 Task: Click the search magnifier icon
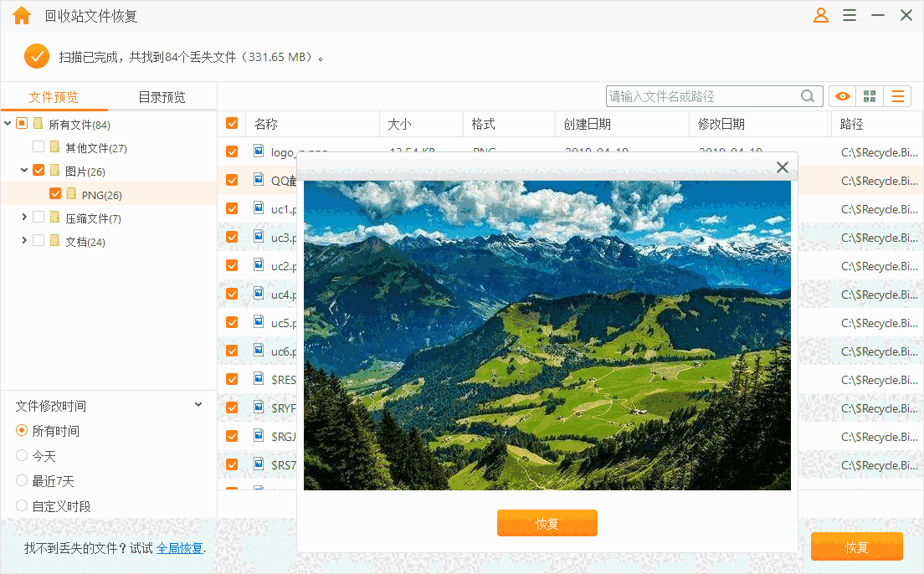[x=808, y=96]
